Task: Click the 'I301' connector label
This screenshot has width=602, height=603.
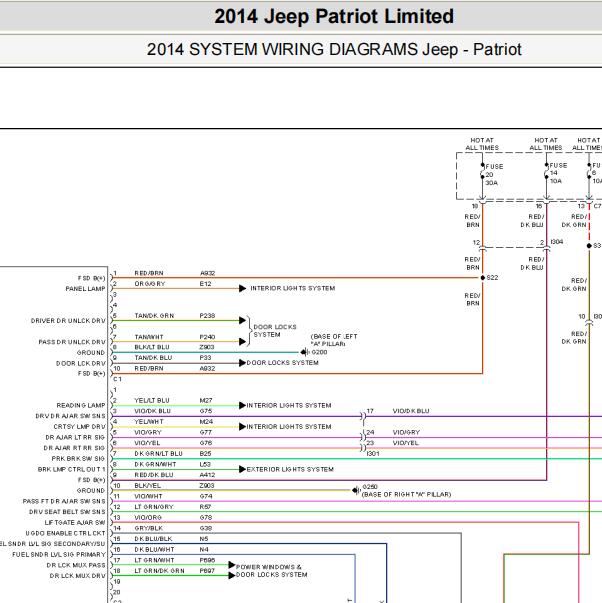Action: coord(373,454)
